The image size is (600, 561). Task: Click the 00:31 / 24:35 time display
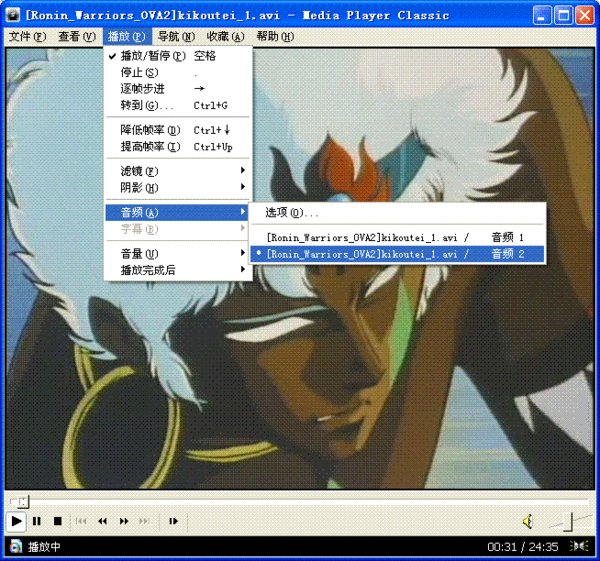tap(523, 546)
